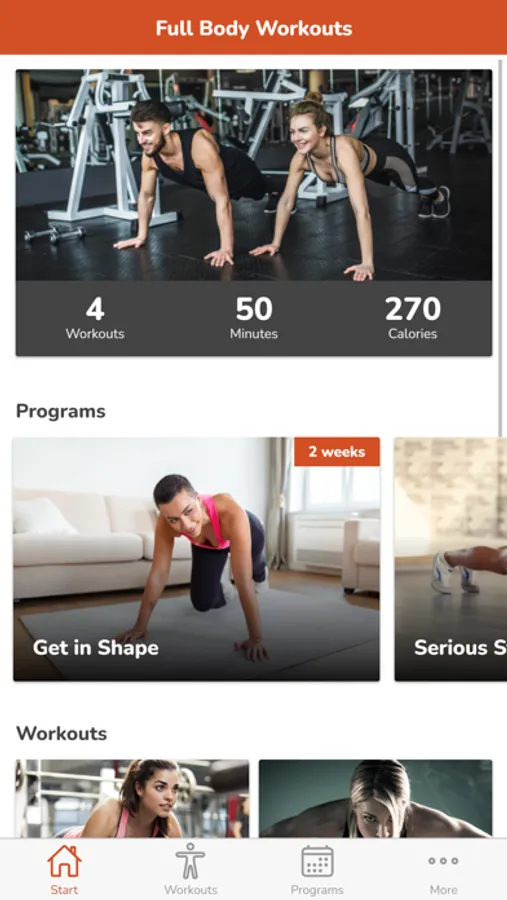Switch to the Programs tab label
This screenshot has width=507, height=900.
[x=317, y=890]
